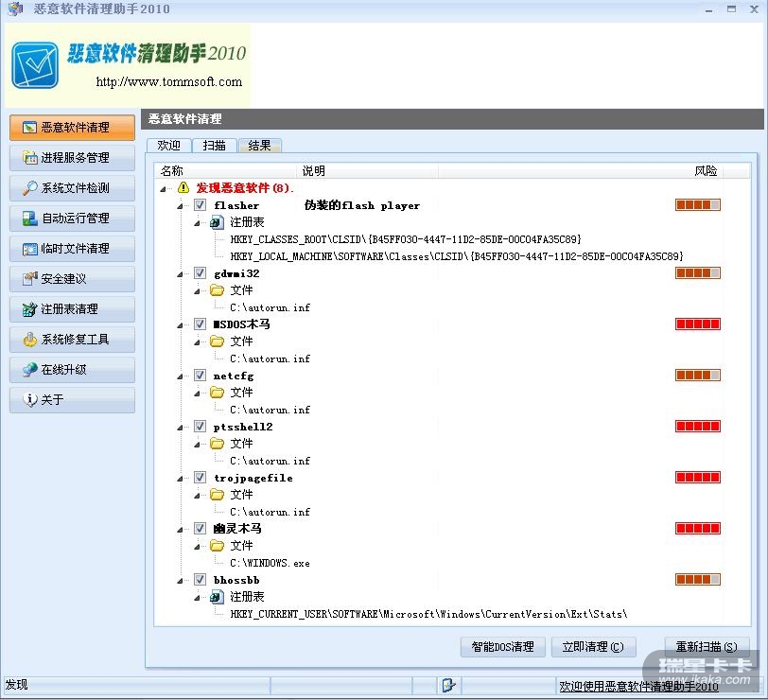Viewport: 768px width, 700px height.
Task: Uncheck the MSDOS木马 checkbox
Action: pos(200,324)
